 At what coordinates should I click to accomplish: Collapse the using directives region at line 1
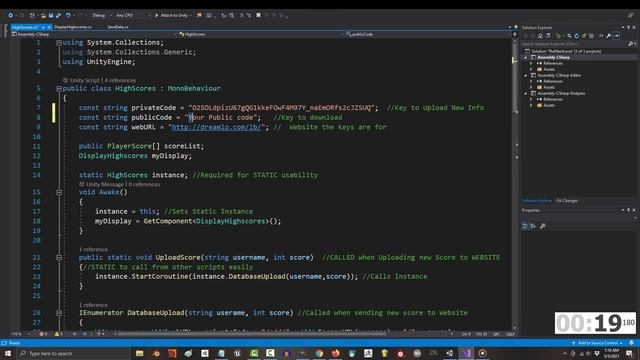pos(59,42)
